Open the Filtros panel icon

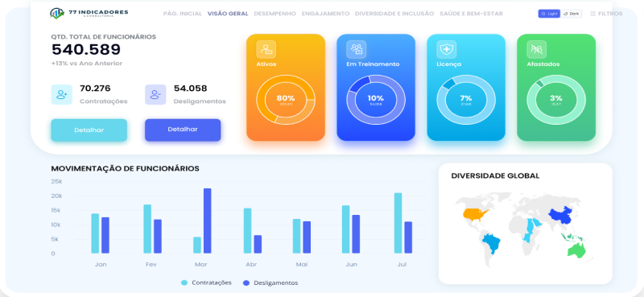(592, 14)
